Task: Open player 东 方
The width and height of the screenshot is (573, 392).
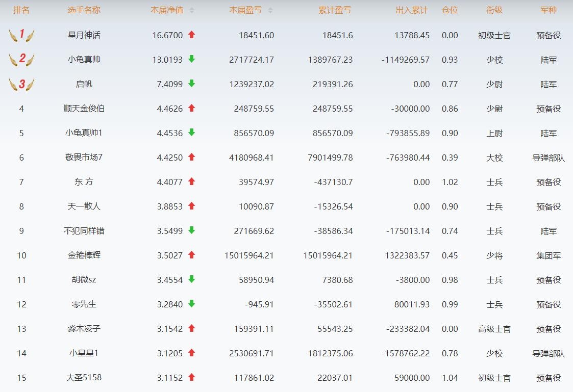Action: [84, 182]
